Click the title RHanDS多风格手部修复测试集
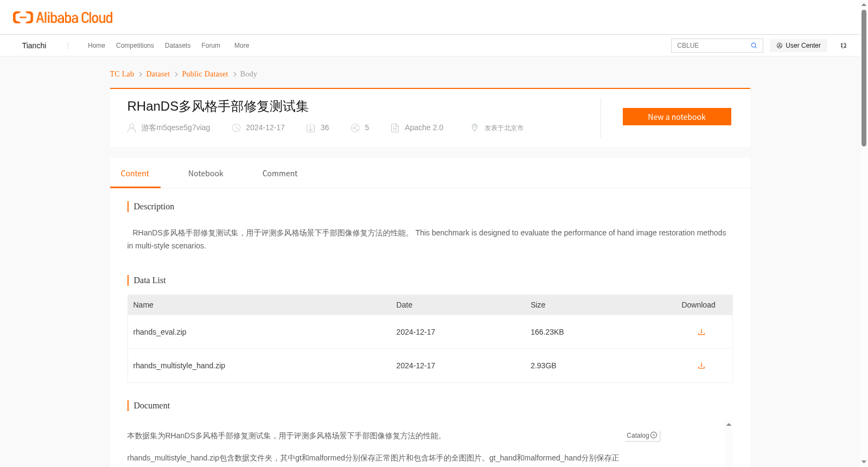868x467 pixels. (x=218, y=106)
